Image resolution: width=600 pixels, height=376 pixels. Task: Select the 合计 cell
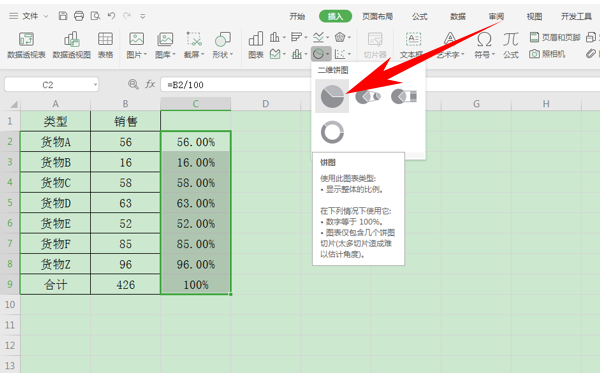(55, 285)
